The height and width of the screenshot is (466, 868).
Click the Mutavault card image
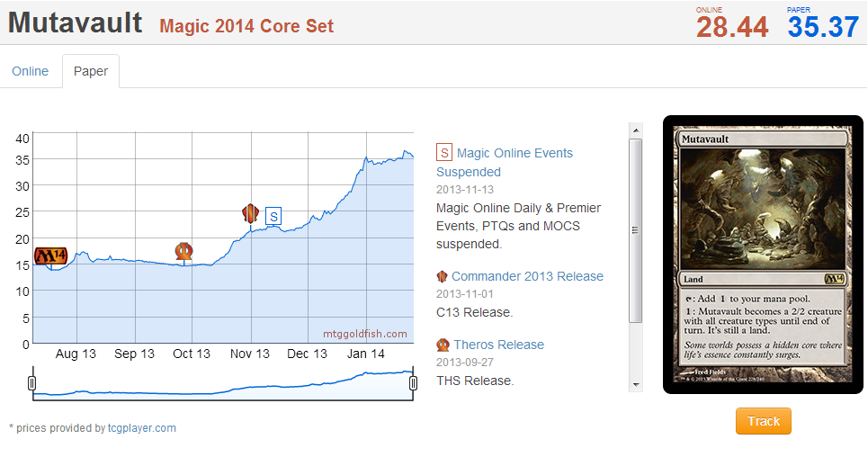click(763, 255)
